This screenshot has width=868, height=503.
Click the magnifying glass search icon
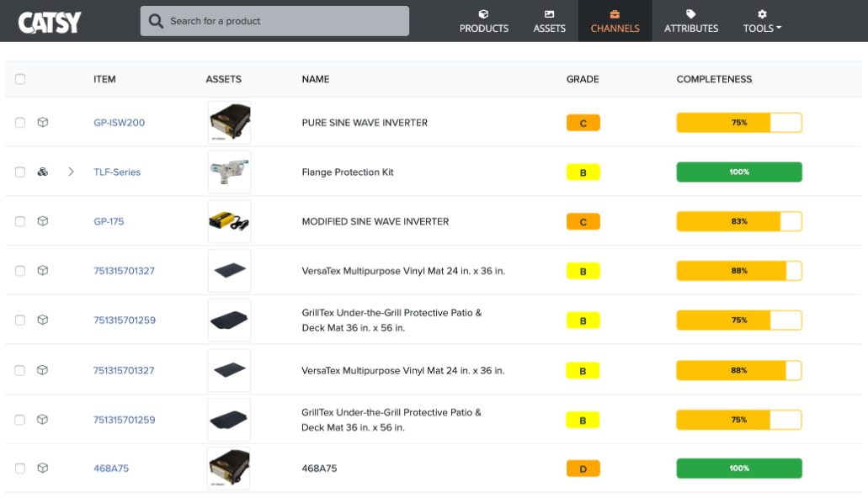[x=156, y=21]
